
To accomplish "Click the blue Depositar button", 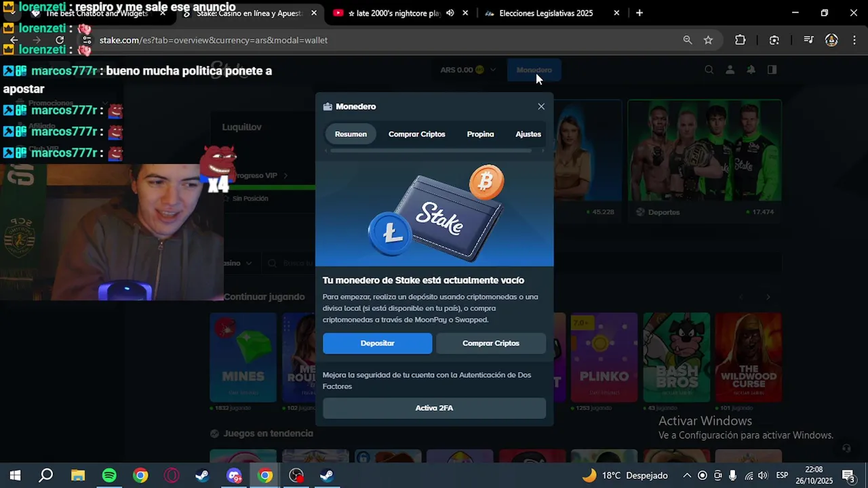I will pos(377,343).
